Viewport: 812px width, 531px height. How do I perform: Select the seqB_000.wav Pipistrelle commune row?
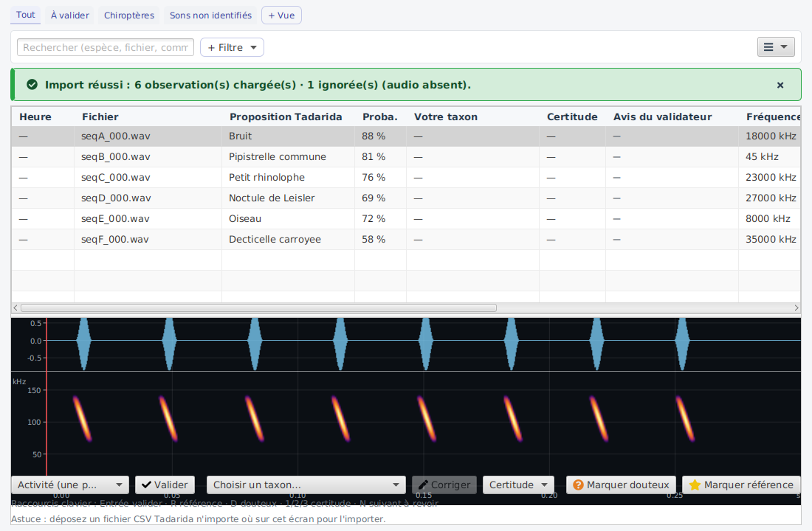pos(406,157)
